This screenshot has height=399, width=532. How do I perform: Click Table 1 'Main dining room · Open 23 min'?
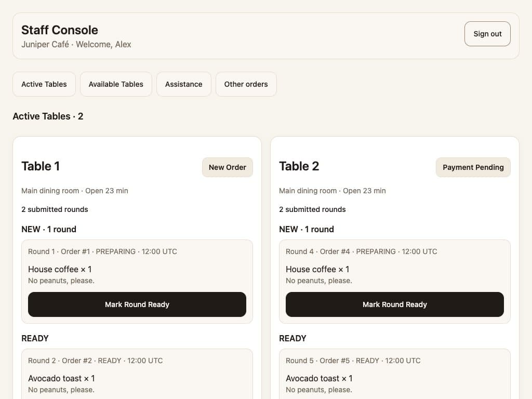click(x=75, y=191)
